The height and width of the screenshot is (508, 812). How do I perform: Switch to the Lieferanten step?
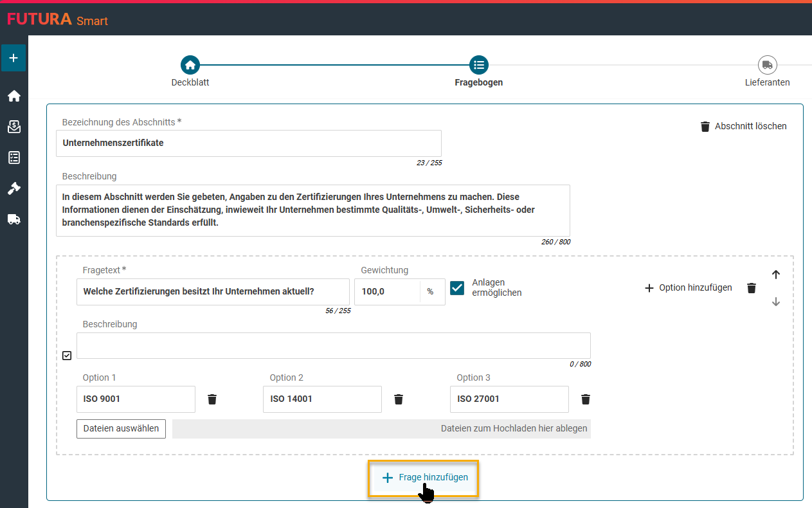click(x=767, y=65)
